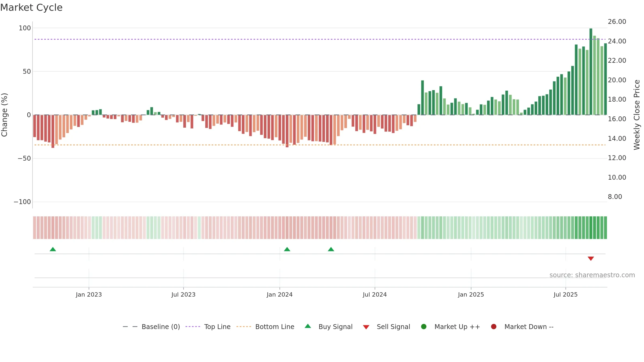Toggle the Buy Signal legend label

point(335,327)
